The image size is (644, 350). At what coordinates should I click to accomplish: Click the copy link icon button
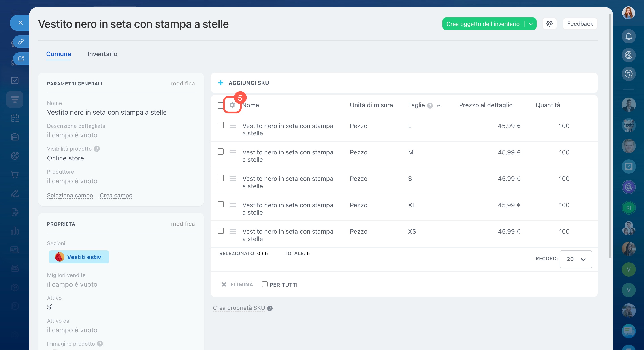point(21,41)
